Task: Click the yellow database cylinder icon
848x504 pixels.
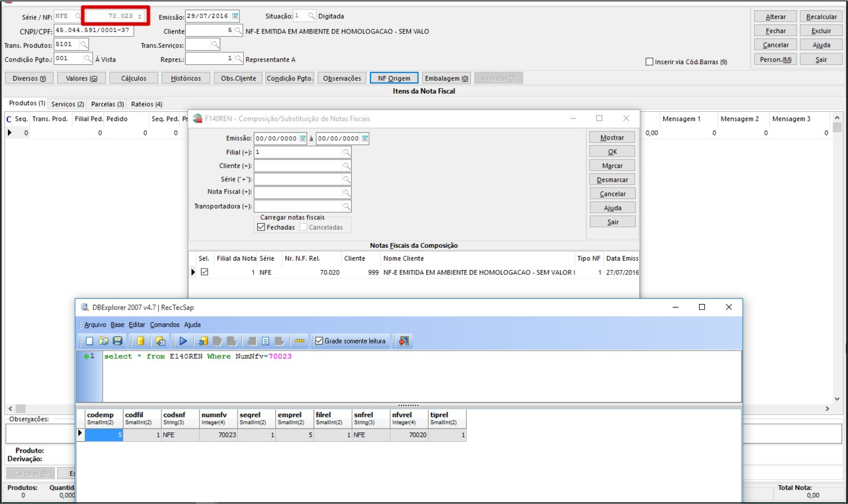Action: click(x=140, y=341)
